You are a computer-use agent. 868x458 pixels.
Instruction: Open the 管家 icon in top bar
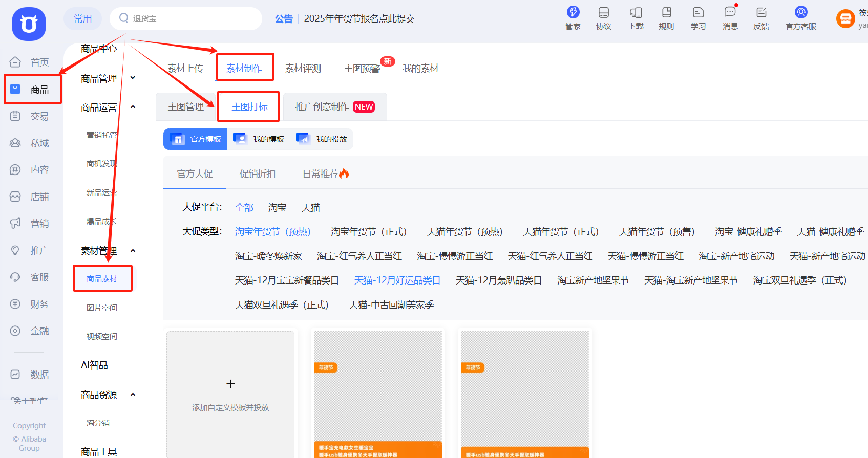point(573,12)
